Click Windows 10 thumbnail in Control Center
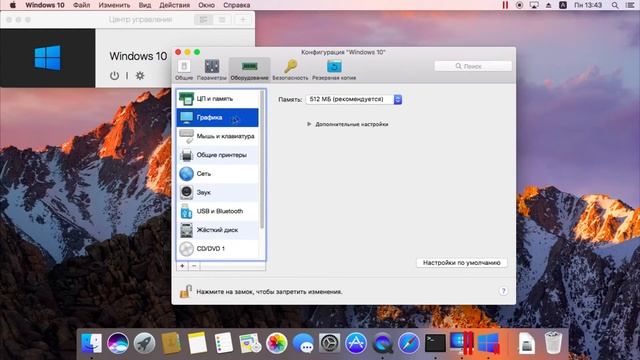 pyautogui.click(x=48, y=58)
